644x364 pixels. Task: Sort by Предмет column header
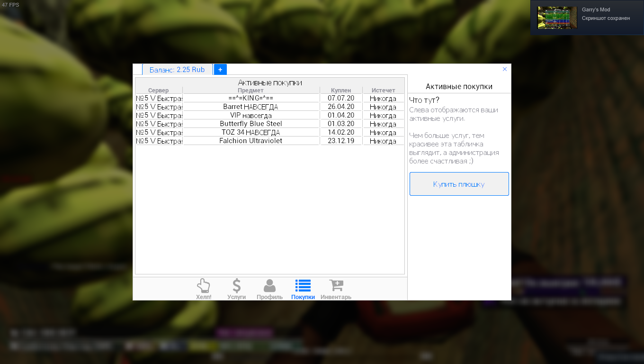(x=251, y=91)
